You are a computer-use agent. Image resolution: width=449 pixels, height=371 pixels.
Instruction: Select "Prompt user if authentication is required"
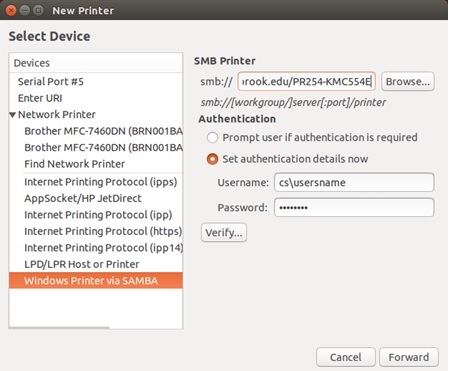[x=212, y=137]
